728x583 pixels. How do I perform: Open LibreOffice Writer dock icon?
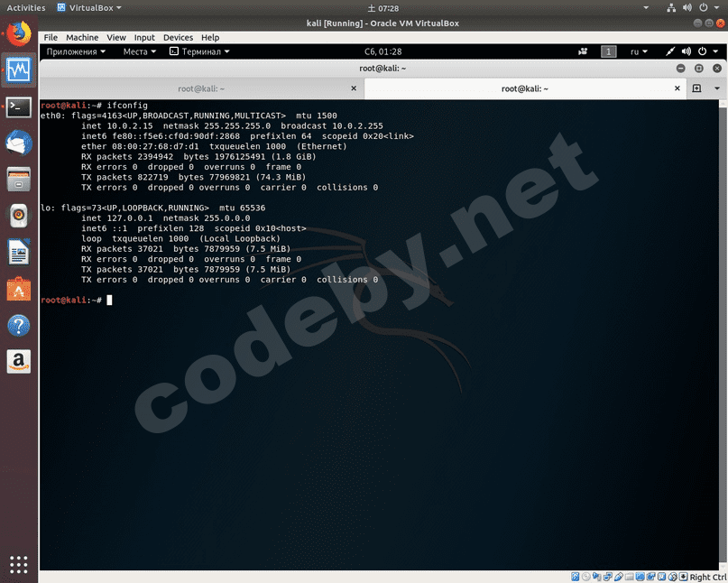coord(19,252)
